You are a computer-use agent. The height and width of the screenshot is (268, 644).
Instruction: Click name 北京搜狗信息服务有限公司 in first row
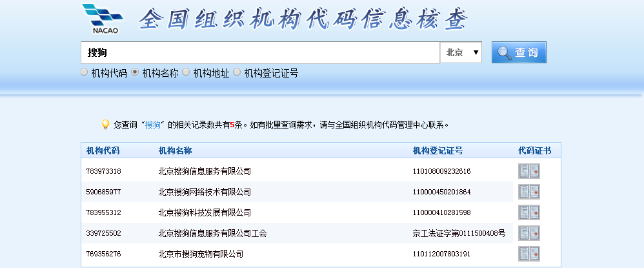tap(205, 171)
